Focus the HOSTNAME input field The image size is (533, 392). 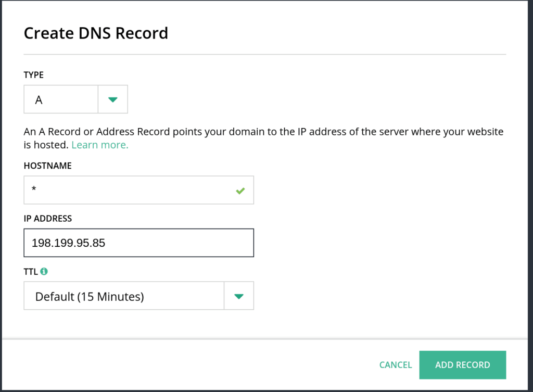138,190
